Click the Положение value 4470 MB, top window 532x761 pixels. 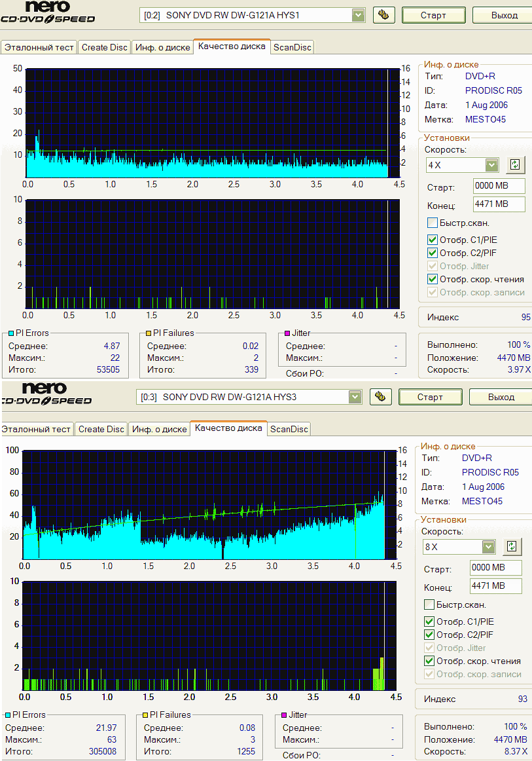coord(514,358)
